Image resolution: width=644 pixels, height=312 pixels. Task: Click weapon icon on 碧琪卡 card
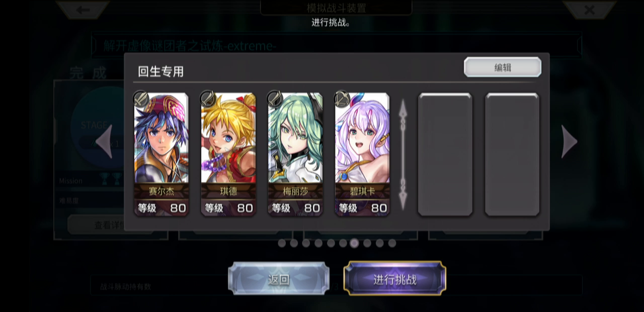pos(342,98)
